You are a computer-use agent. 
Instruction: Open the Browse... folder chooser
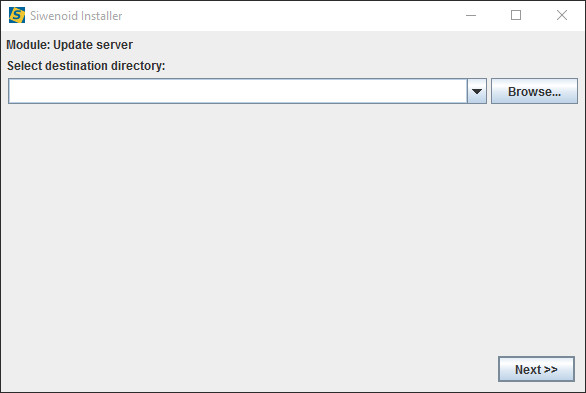534,91
